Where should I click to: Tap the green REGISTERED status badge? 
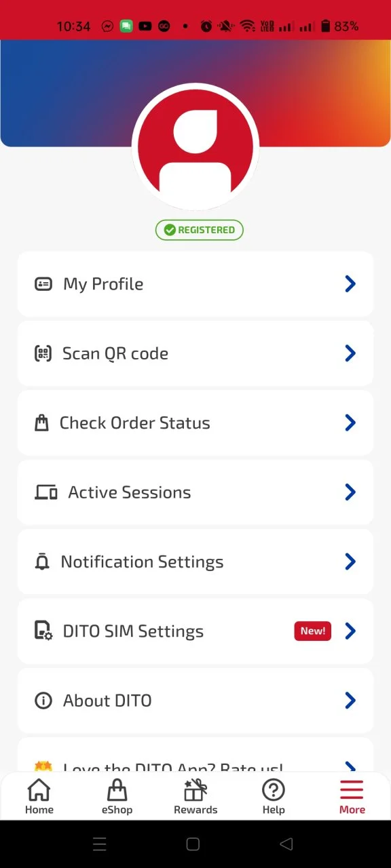pyautogui.click(x=200, y=230)
